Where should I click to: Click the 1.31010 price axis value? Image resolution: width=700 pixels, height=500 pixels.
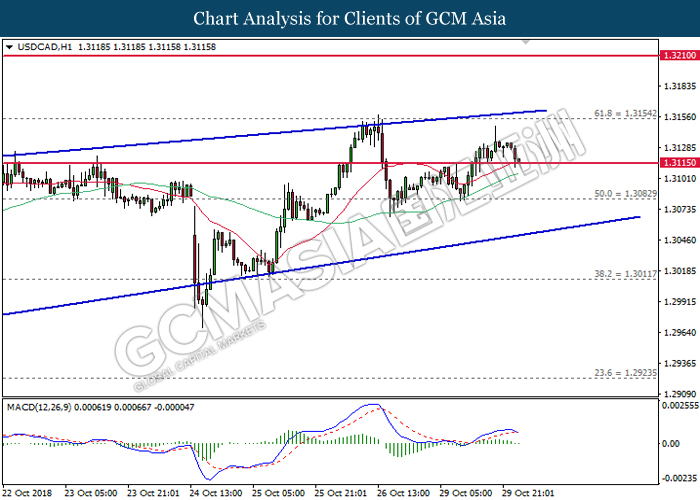(x=680, y=179)
